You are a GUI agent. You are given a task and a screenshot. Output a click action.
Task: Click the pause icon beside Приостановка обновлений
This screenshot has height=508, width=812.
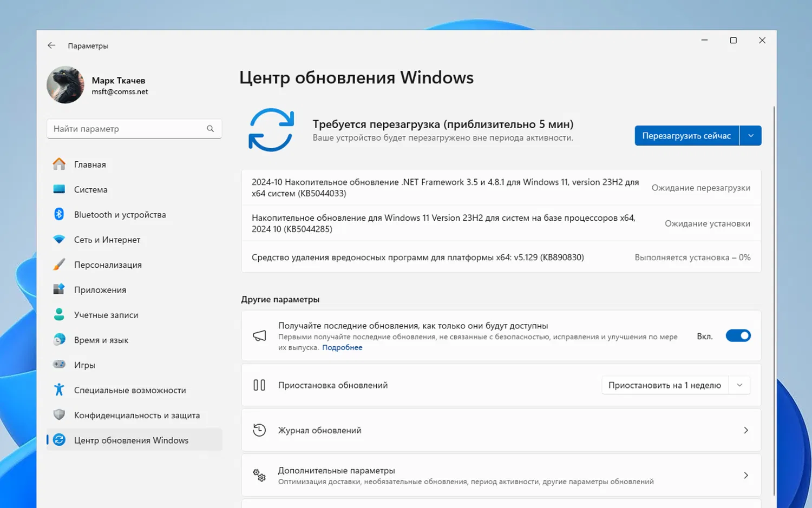click(259, 385)
